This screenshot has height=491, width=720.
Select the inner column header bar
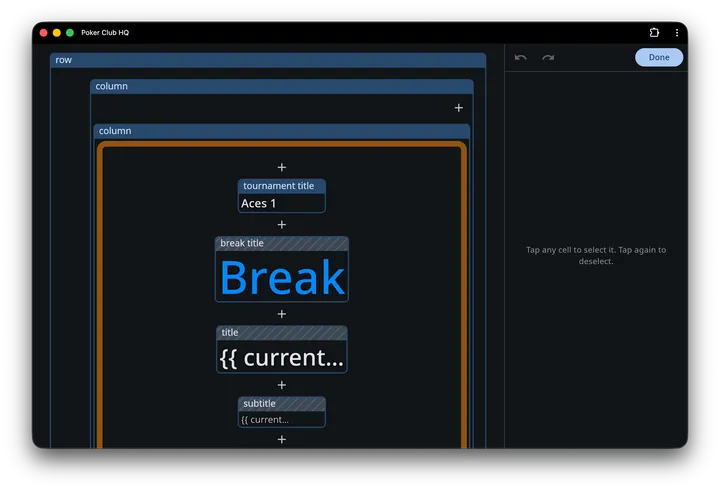(281, 131)
